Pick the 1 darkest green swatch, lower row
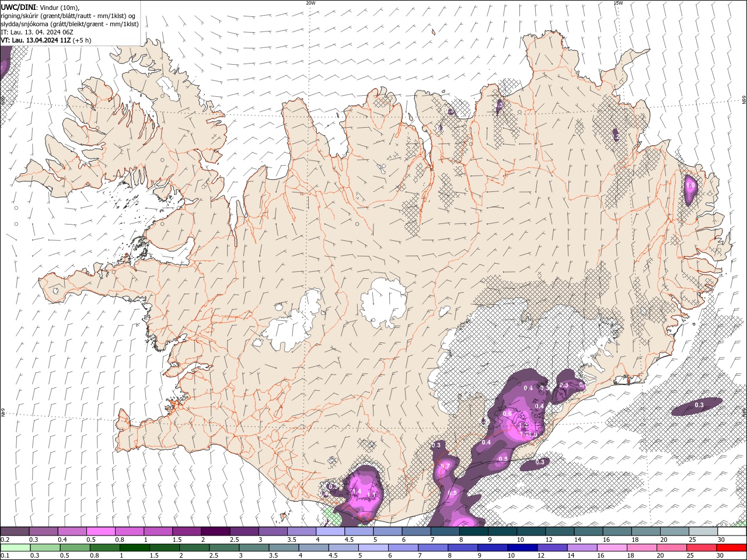This screenshot has width=747, height=560. 135,548
